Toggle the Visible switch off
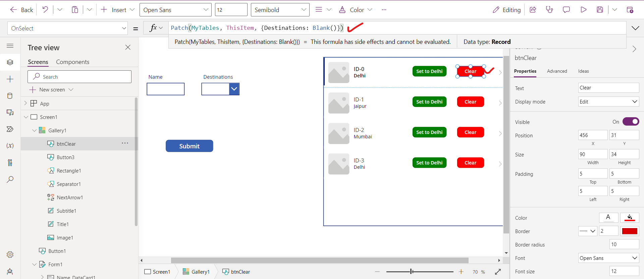Image resolution: width=644 pixels, height=279 pixels. [631, 122]
